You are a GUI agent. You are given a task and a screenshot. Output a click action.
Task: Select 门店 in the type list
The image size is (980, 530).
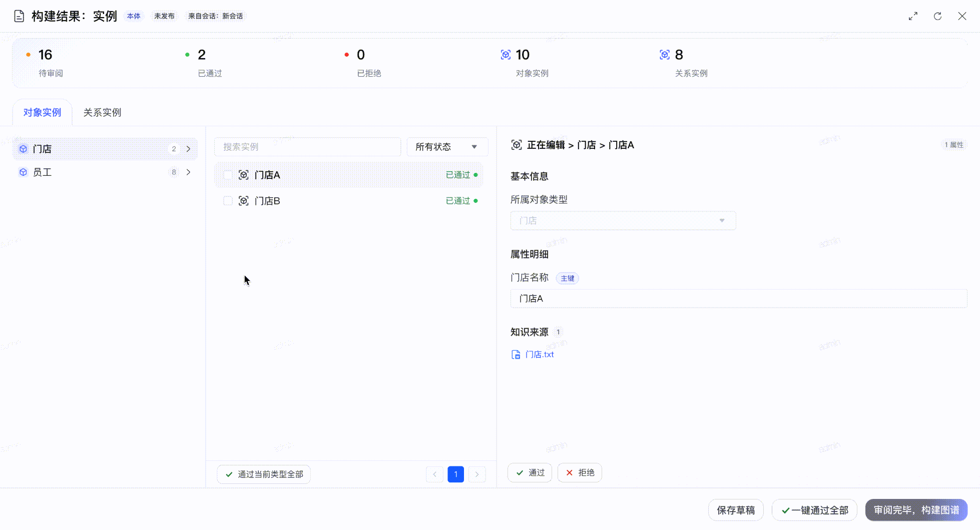click(x=105, y=149)
